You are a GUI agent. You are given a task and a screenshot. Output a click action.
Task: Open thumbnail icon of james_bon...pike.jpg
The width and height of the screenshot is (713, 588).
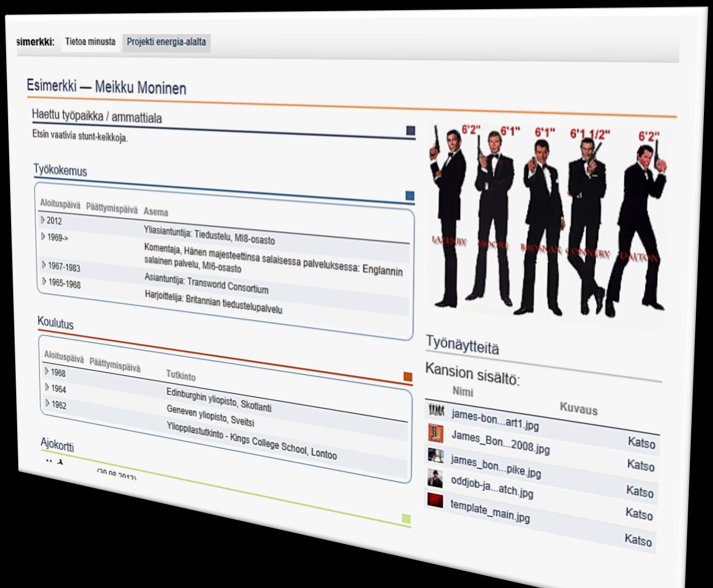[436, 455]
